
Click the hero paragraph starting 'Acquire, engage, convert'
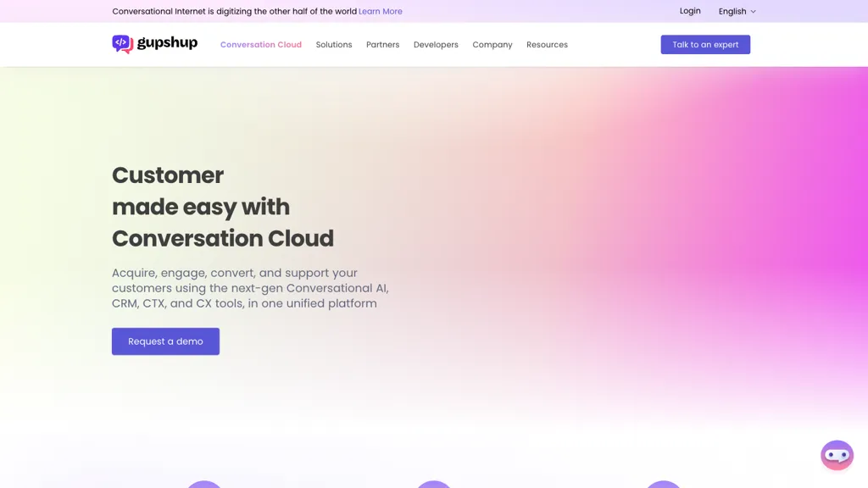250,288
